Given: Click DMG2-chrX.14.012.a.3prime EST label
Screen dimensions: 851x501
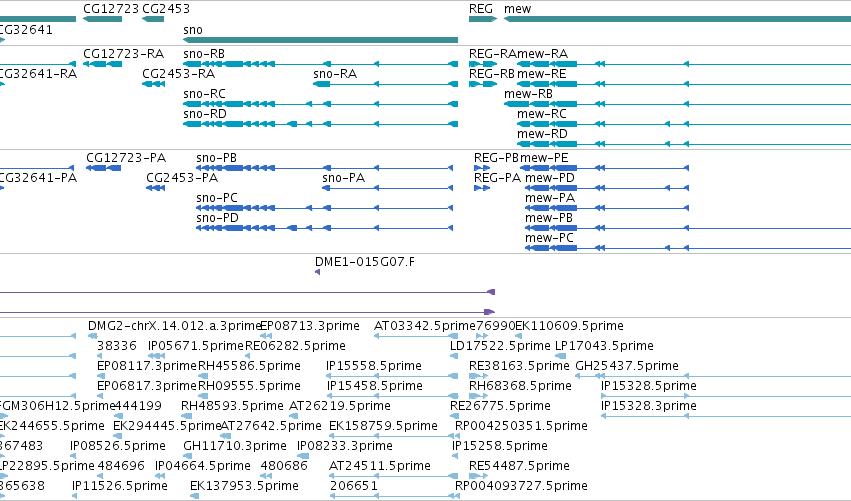Looking at the screenshot, I should 175,326.
